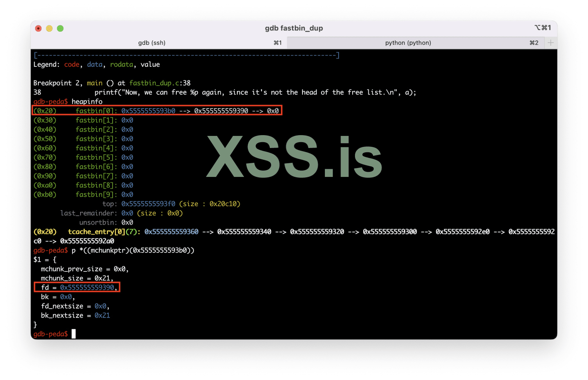Click the '$1 = {' output line
Viewport: 588px width, 380px height.
pos(45,260)
